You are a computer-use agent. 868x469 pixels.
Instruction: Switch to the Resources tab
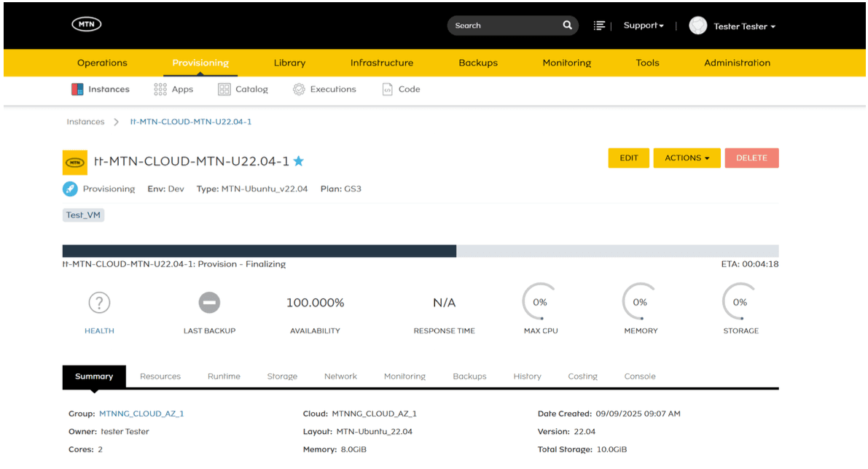click(x=160, y=376)
